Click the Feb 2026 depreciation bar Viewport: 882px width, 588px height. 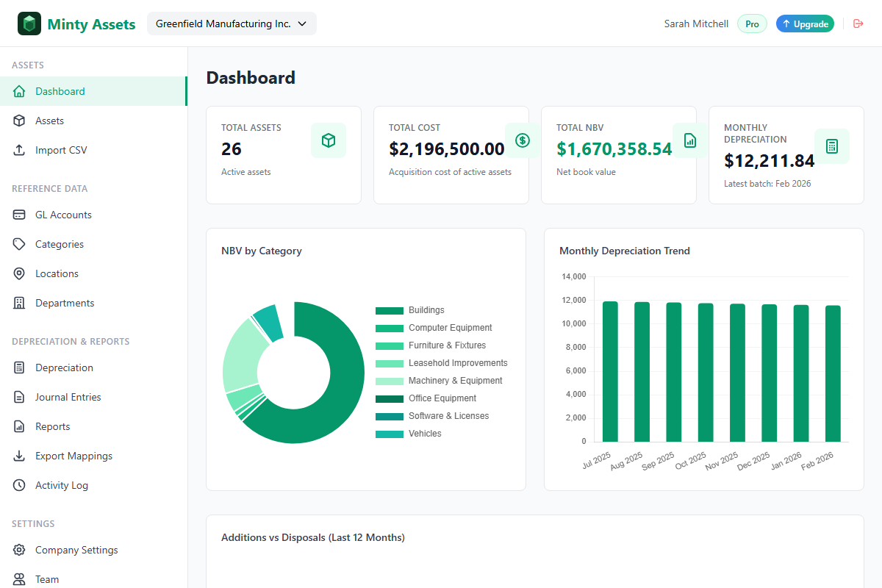click(833, 373)
